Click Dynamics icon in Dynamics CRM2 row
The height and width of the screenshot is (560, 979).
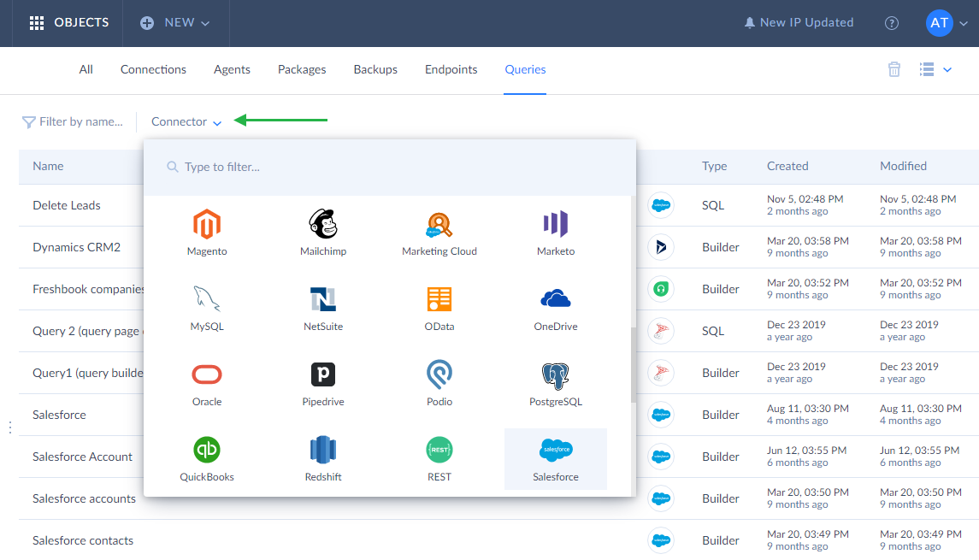[x=661, y=247]
